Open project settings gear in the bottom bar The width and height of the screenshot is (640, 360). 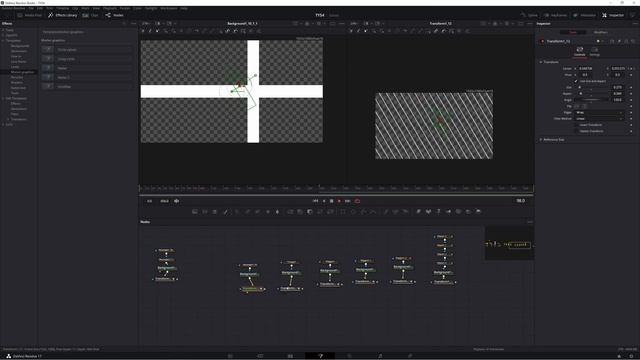tap(631, 356)
